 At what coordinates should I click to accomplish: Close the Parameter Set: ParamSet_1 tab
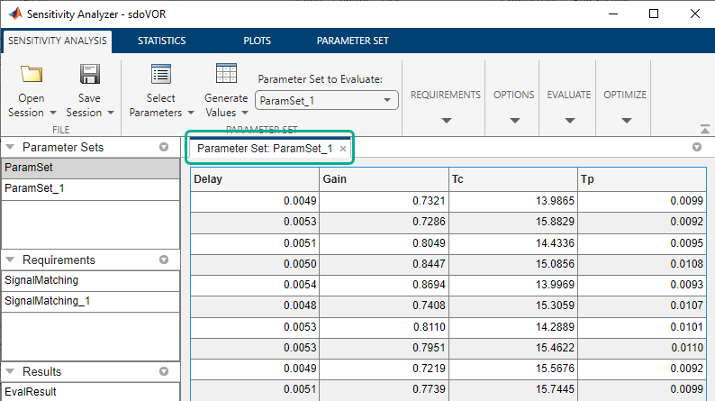[343, 148]
